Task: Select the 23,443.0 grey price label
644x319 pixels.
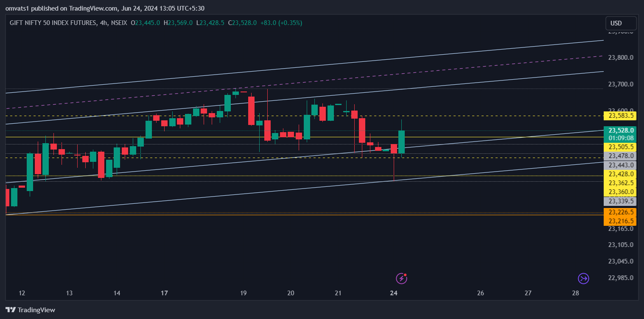Action: point(621,165)
